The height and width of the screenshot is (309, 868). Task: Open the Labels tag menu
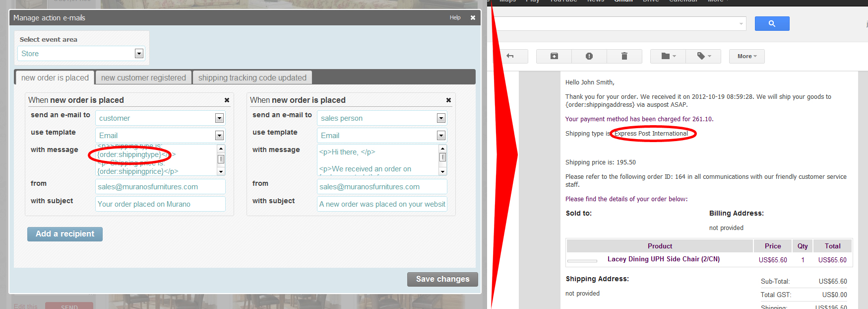coord(704,56)
